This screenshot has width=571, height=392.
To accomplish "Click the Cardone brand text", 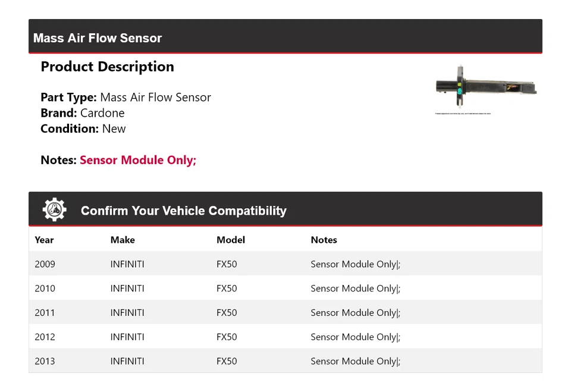I will coord(102,113).
